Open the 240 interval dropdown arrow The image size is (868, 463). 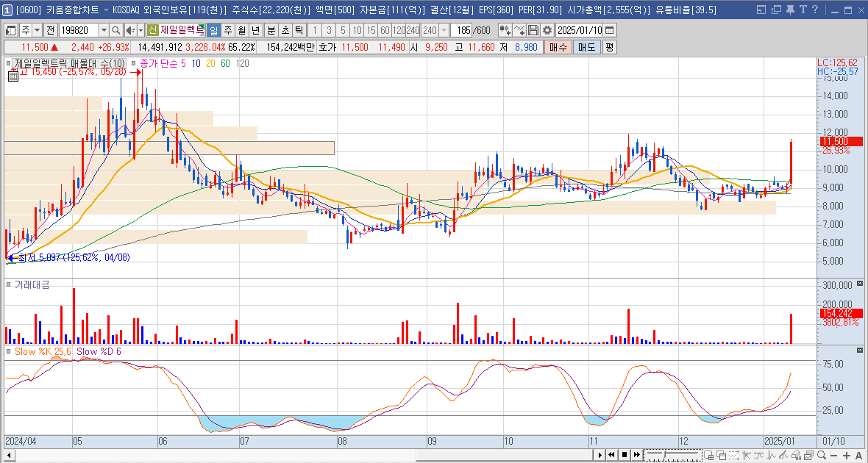click(x=444, y=30)
